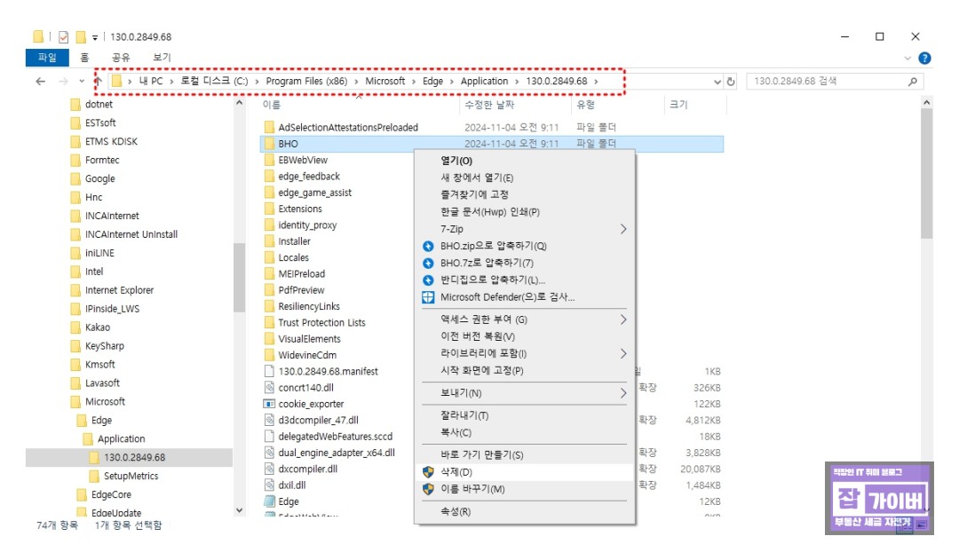This screenshot has height=560, width=959.
Task: Select the 130.0.2849.68.manifest file icon
Action: click(269, 372)
